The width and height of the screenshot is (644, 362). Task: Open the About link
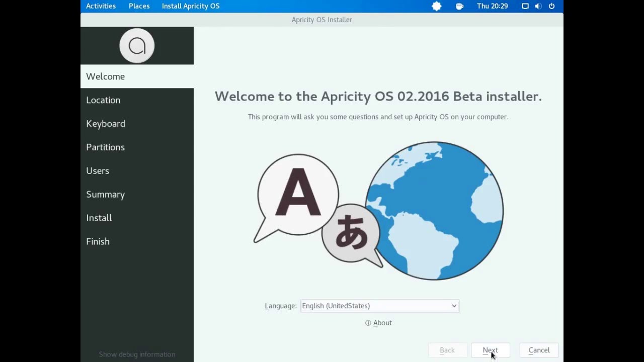click(382, 323)
